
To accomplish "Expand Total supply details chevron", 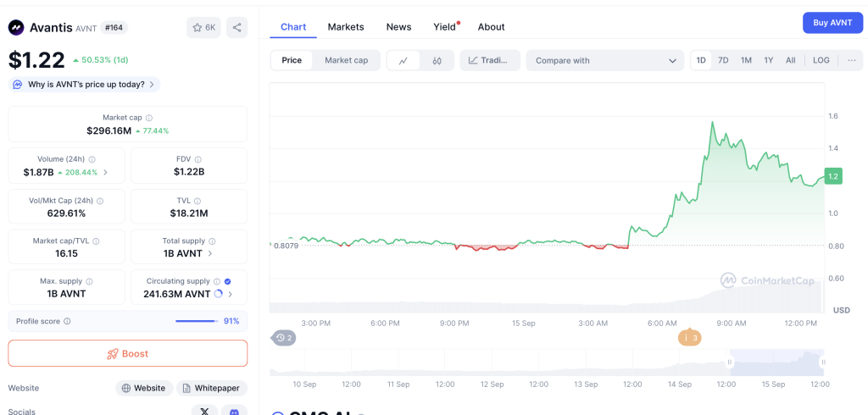I will [209, 253].
